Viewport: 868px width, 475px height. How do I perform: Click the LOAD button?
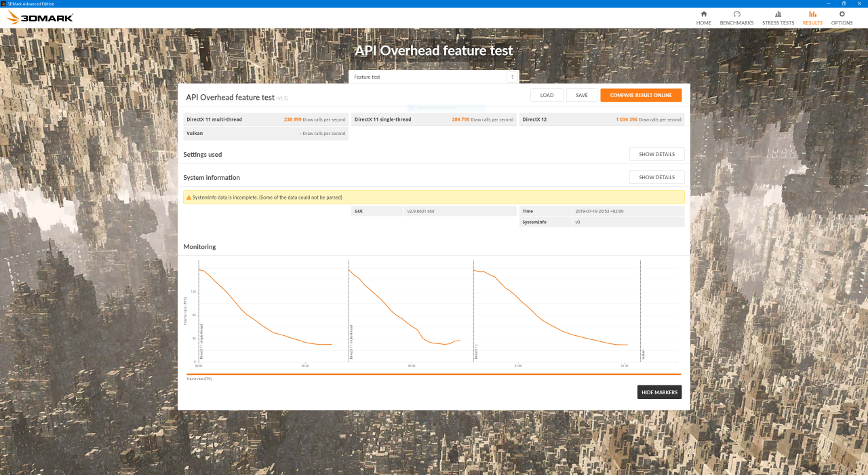[x=547, y=95]
